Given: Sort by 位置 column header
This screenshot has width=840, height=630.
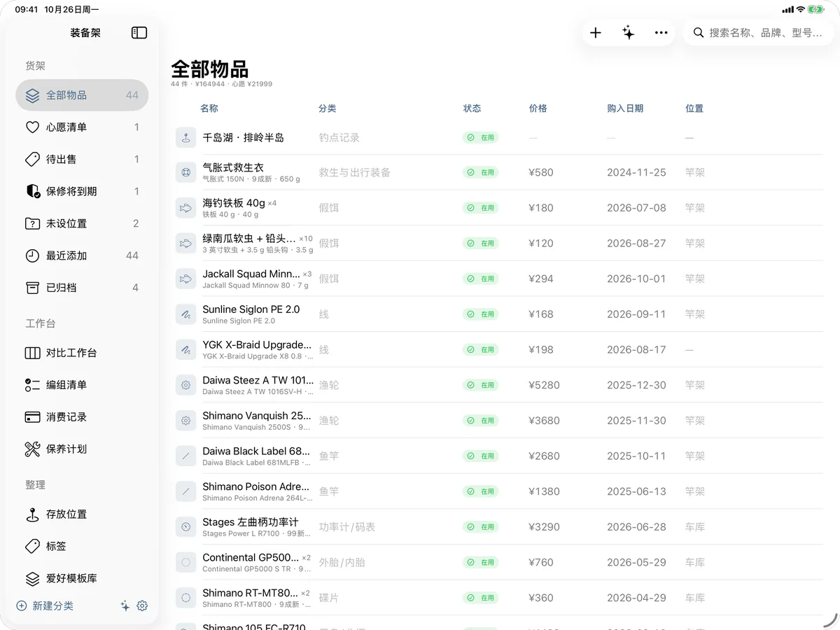Looking at the screenshot, I should click(694, 108).
